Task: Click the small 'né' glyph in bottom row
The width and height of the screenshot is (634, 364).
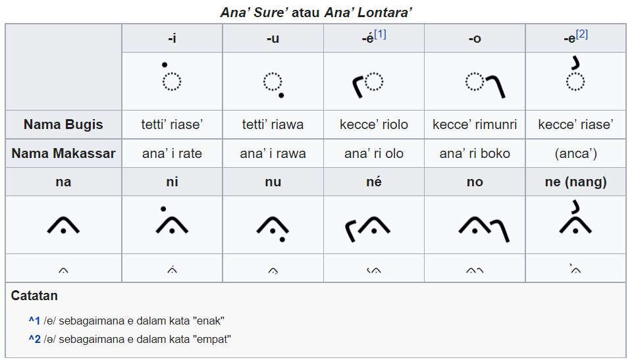Action: point(373,270)
